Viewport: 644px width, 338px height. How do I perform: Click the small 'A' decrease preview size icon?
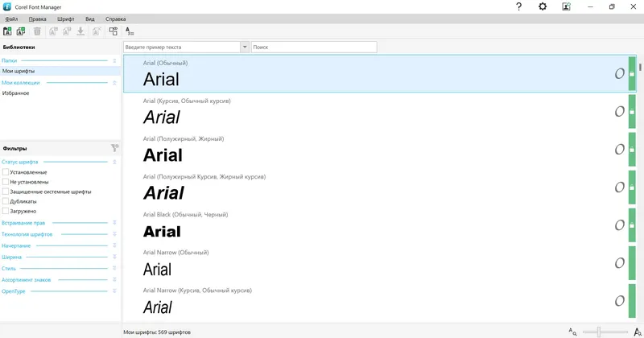pos(572,332)
